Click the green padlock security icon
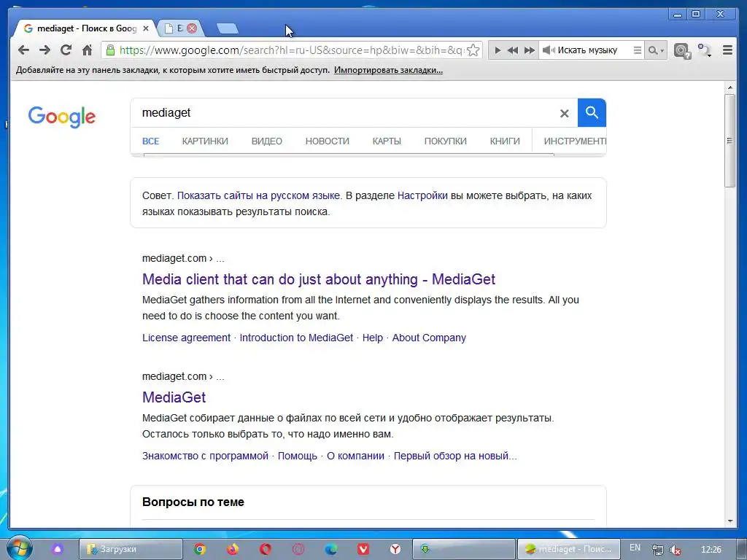 coord(110,50)
